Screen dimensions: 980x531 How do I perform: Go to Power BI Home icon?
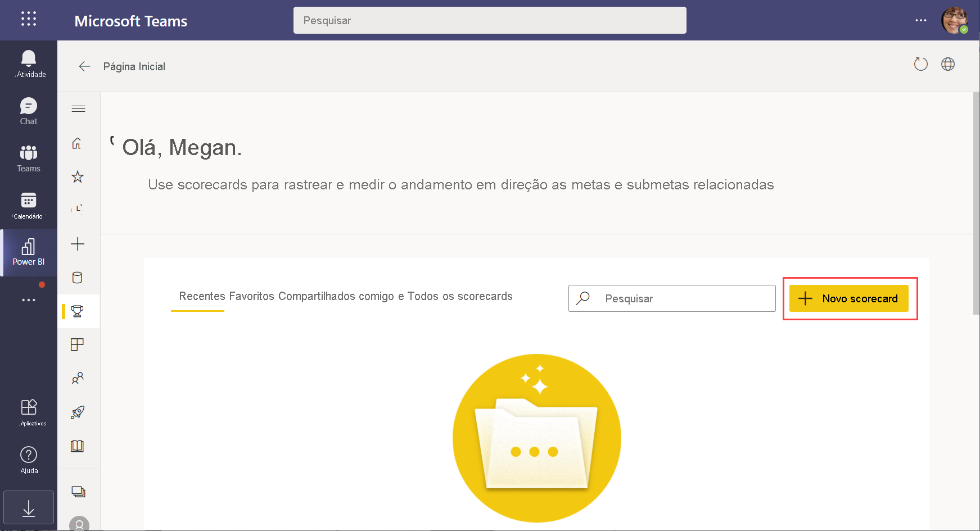pos(78,143)
